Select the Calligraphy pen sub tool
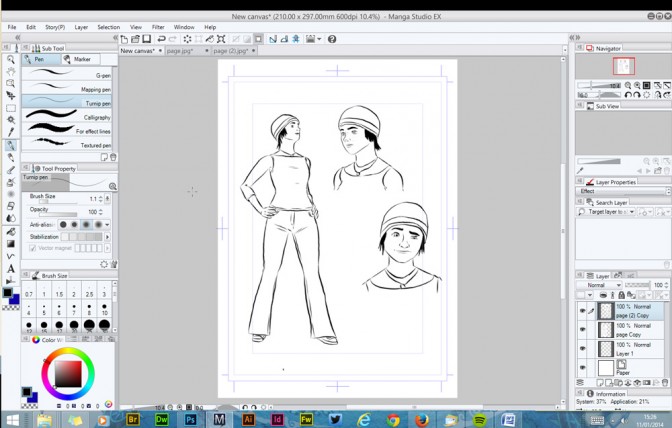Viewport: 672px width, 428px height. click(68, 117)
